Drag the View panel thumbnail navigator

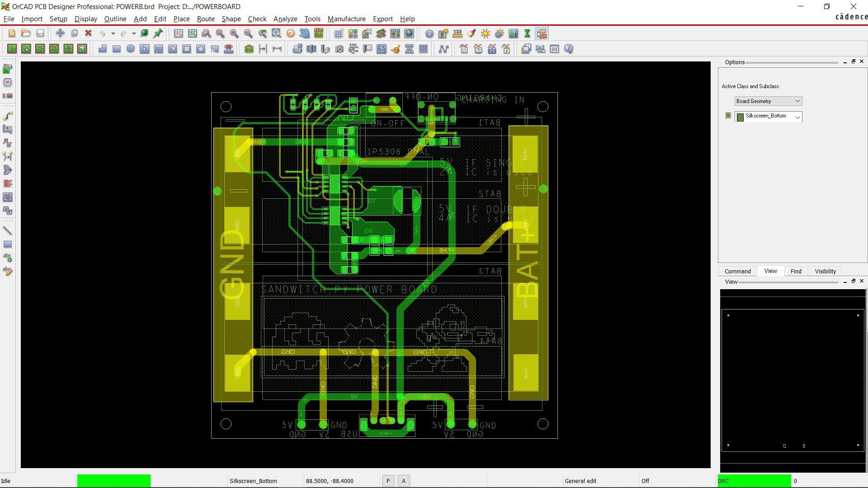(793, 381)
